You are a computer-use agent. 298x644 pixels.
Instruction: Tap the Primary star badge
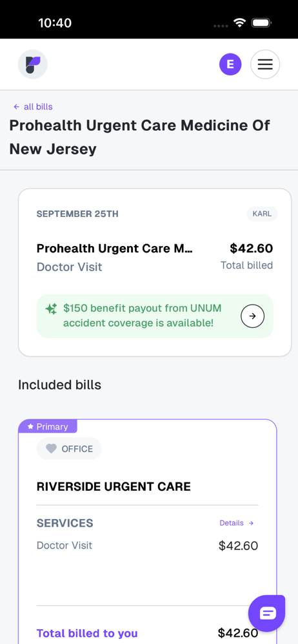click(x=48, y=426)
